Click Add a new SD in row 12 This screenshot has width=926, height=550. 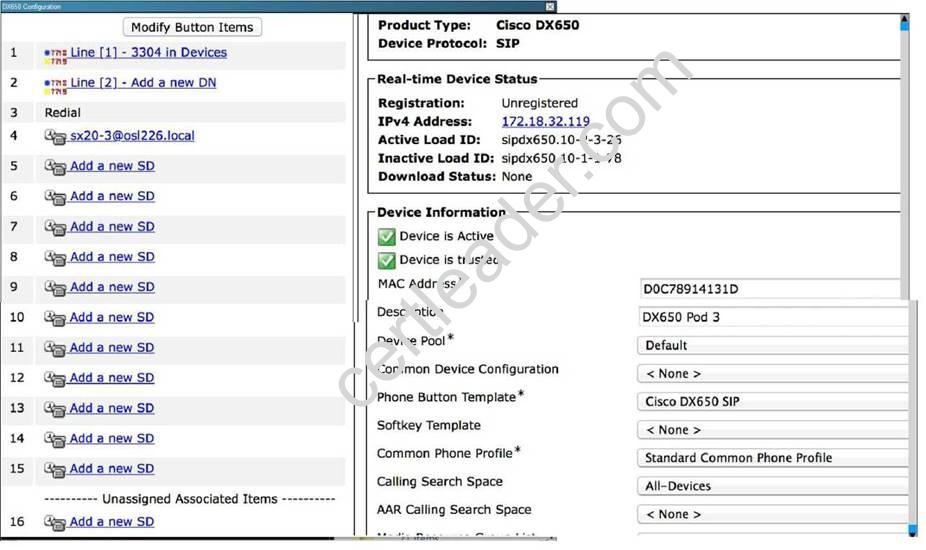112,377
